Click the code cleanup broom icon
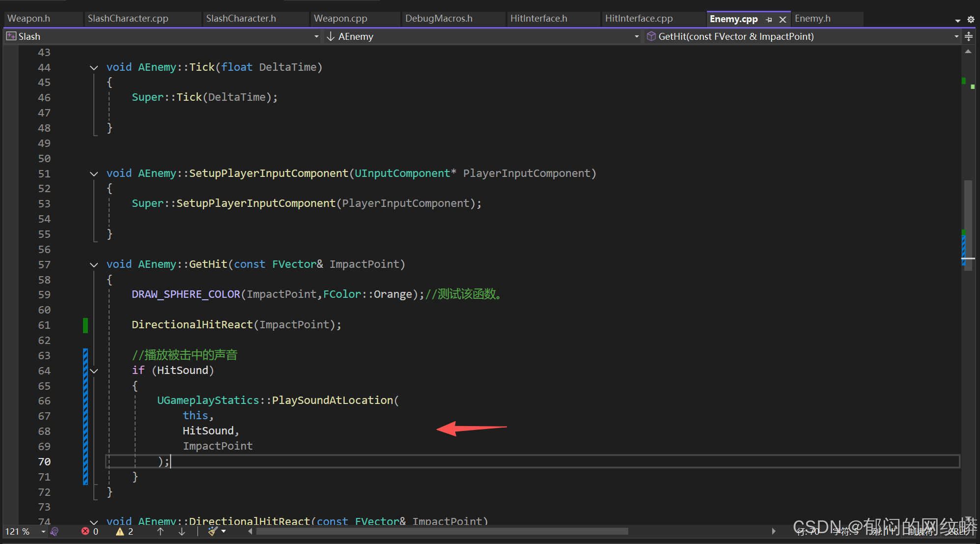 212,531
